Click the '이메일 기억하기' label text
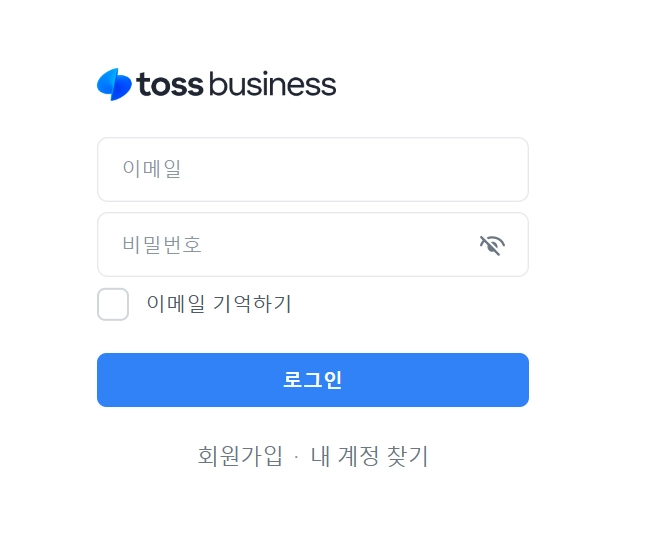Viewport: 660px width, 545px height. [x=219, y=304]
